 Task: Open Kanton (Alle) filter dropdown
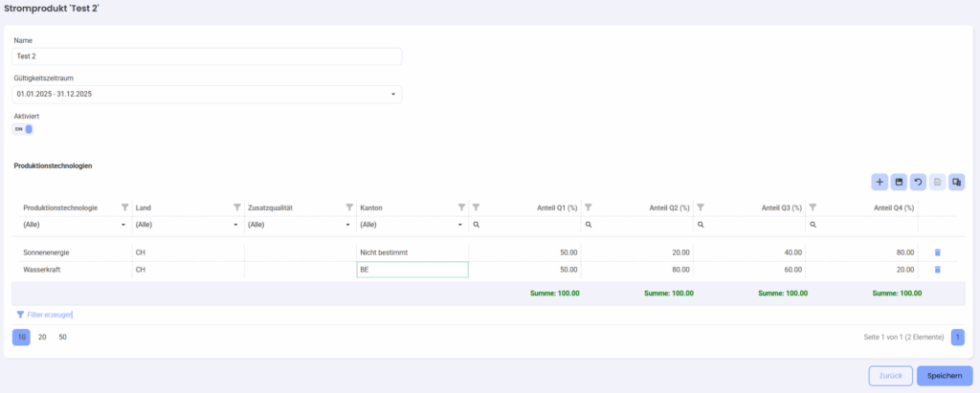[x=460, y=225]
